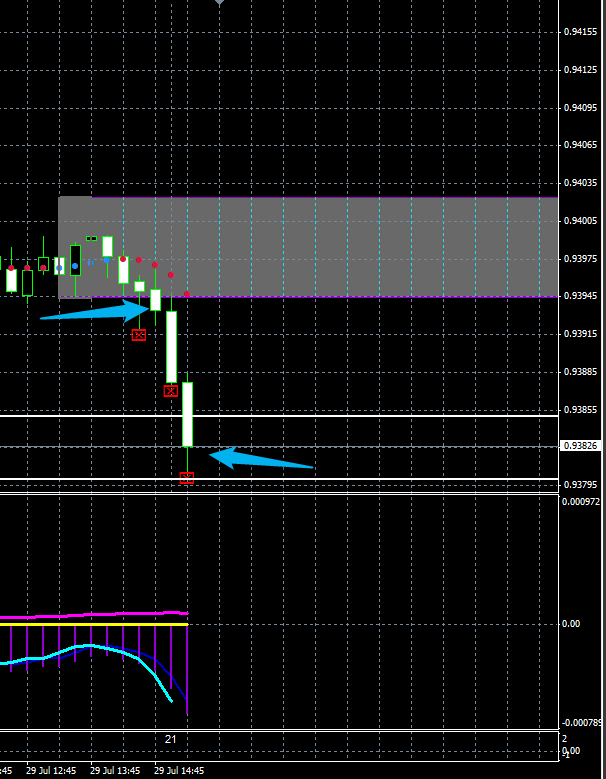Click the 0.93975 price scale label
This screenshot has height=779, width=606.
(580, 258)
